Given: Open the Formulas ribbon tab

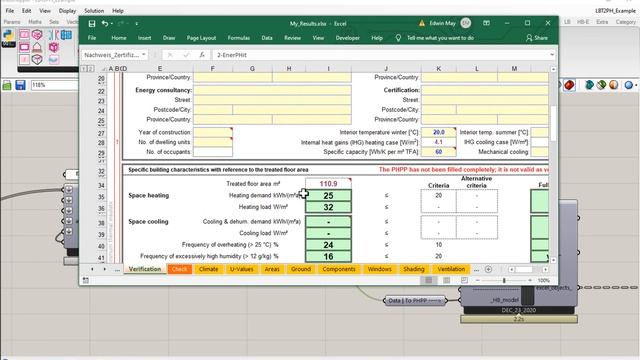Looking at the screenshot, I should click(x=239, y=38).
